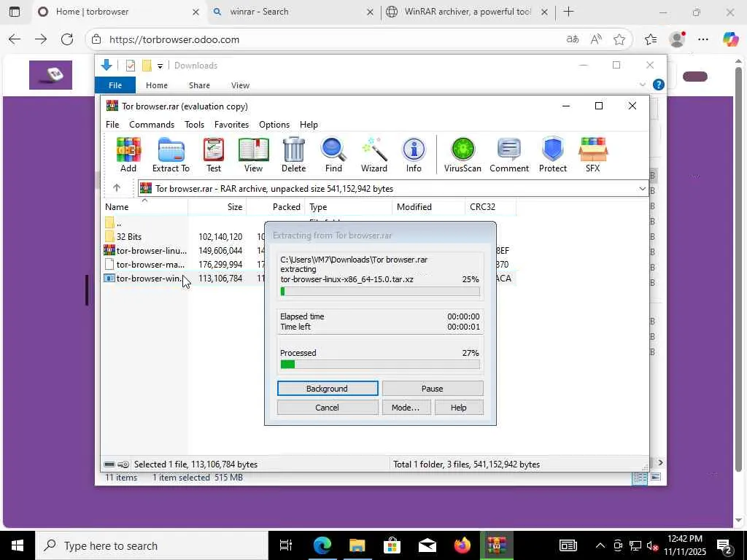This screenshot has width=747, height=560.
Task: Switch to the Explorer Home ribbon tab
Action: [157, 85]
